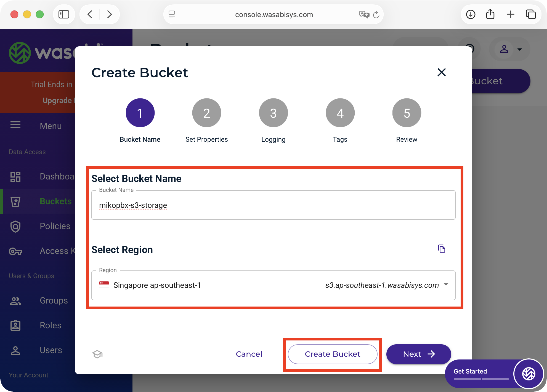Click the Safari downloads icon
This screenshot has width=547, height=392.
coord(471,14)
